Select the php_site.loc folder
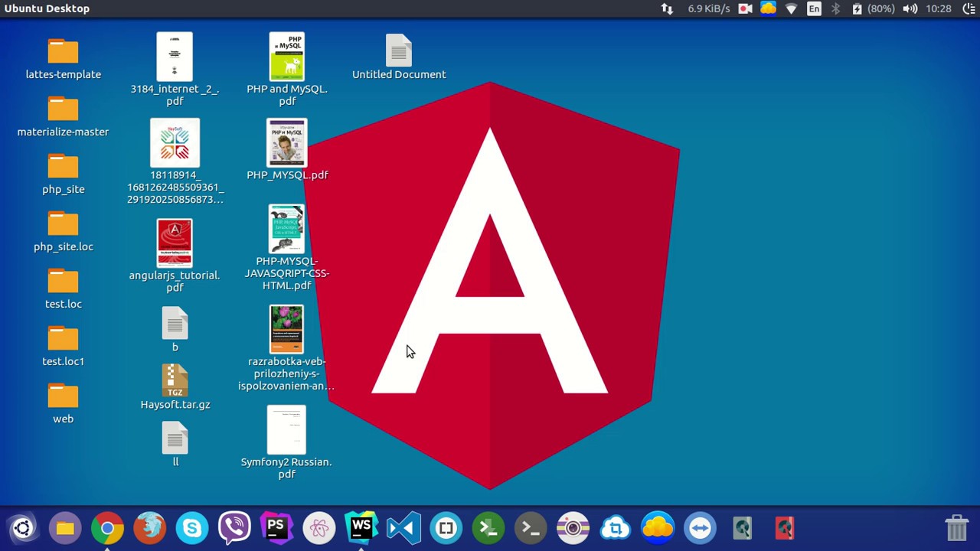 point(63,232)
